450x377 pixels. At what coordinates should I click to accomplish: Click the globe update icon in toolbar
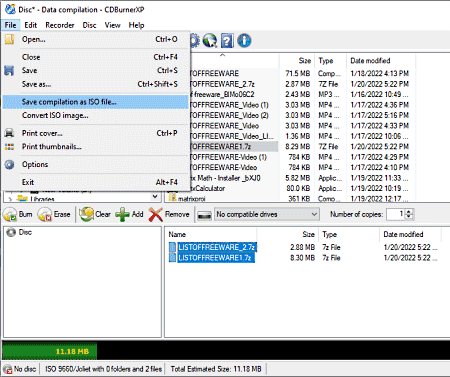[x=210, y=41]
